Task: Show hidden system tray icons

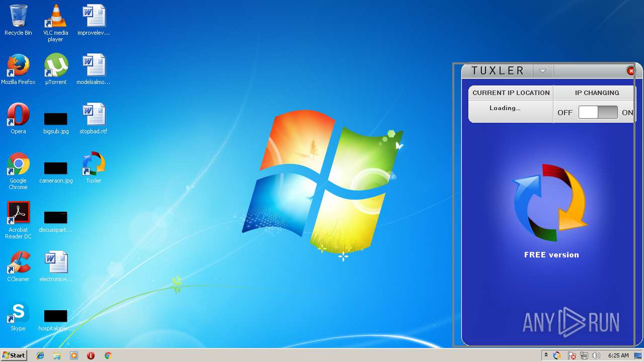Action: point(546,355)
